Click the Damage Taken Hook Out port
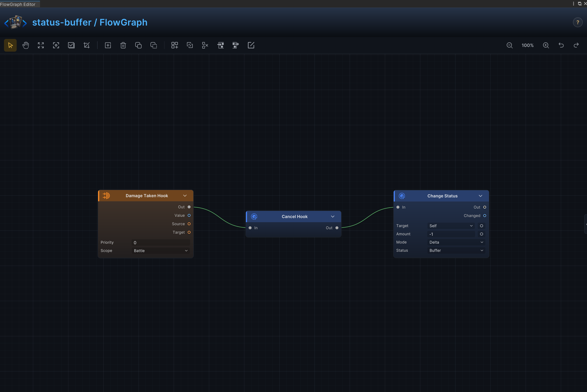The height and width of the screenshot is (392, 587). coord(189,207)
